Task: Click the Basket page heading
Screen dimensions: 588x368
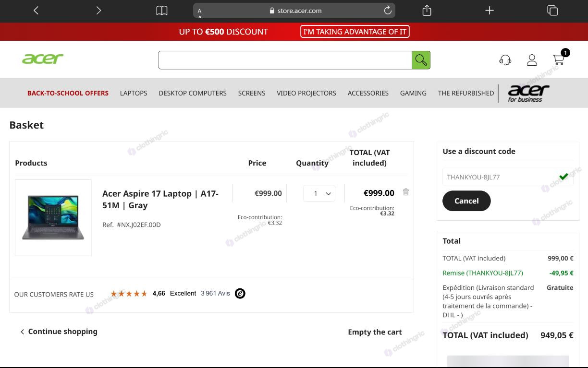Action: [26, 125]
